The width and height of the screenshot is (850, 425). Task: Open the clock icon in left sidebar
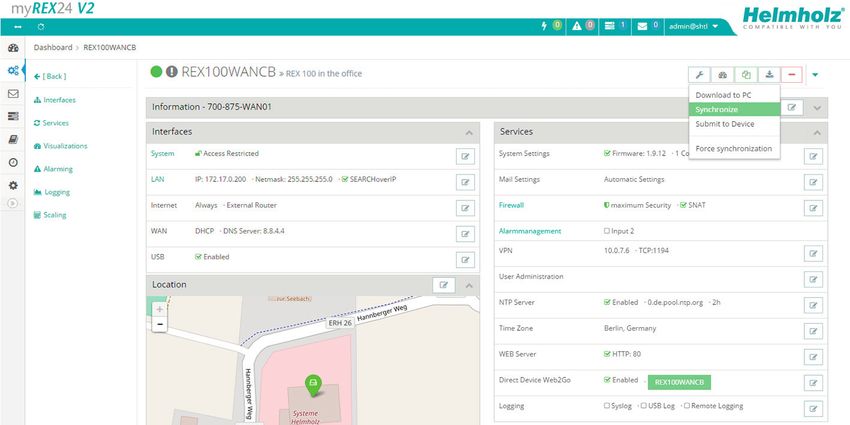13,162
